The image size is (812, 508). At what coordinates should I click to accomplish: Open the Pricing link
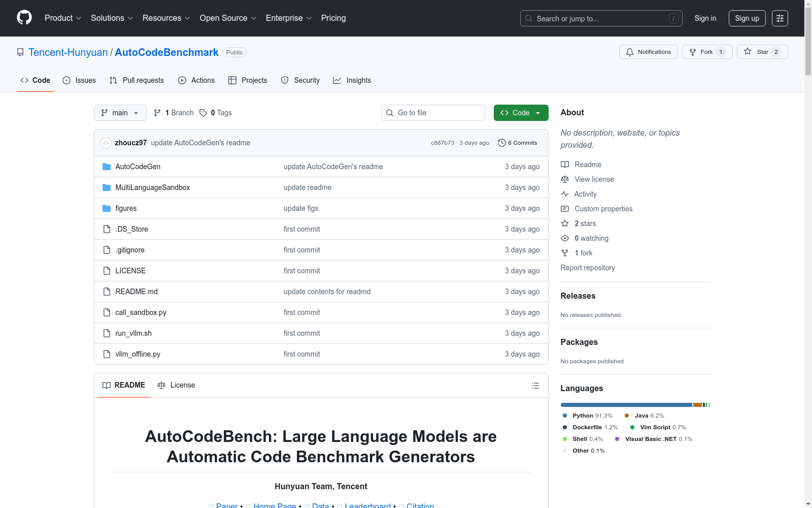[333, 18]
